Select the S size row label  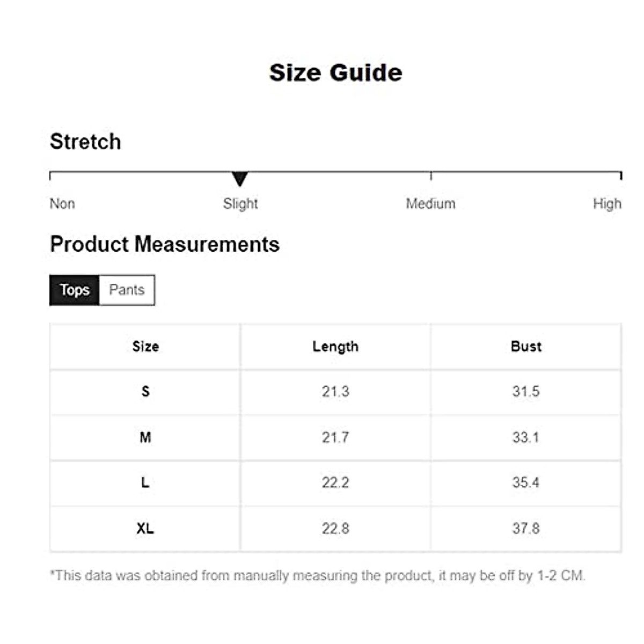145,392
